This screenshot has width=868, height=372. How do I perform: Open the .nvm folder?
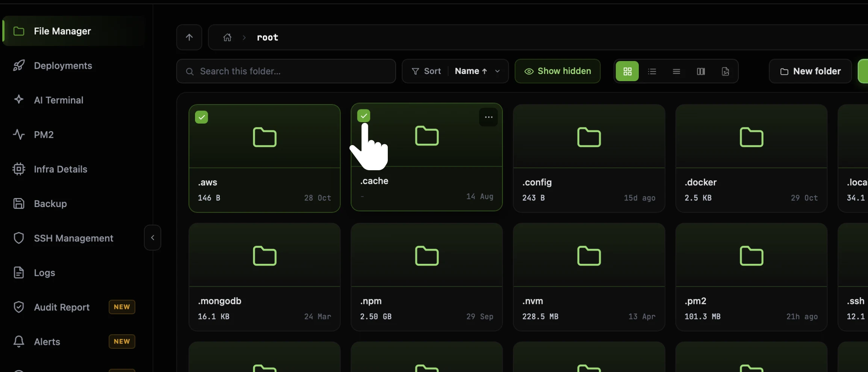pyautogui.click(x=589, y=277)
